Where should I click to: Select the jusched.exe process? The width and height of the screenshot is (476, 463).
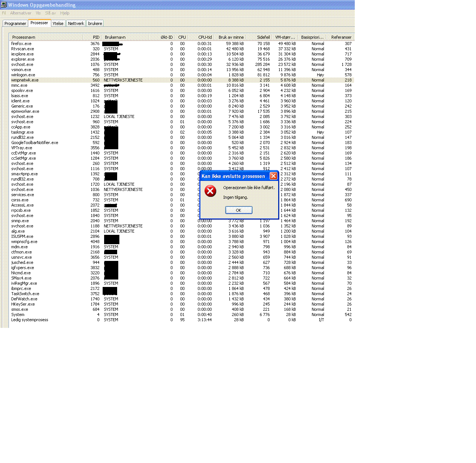tap(181, 262)
